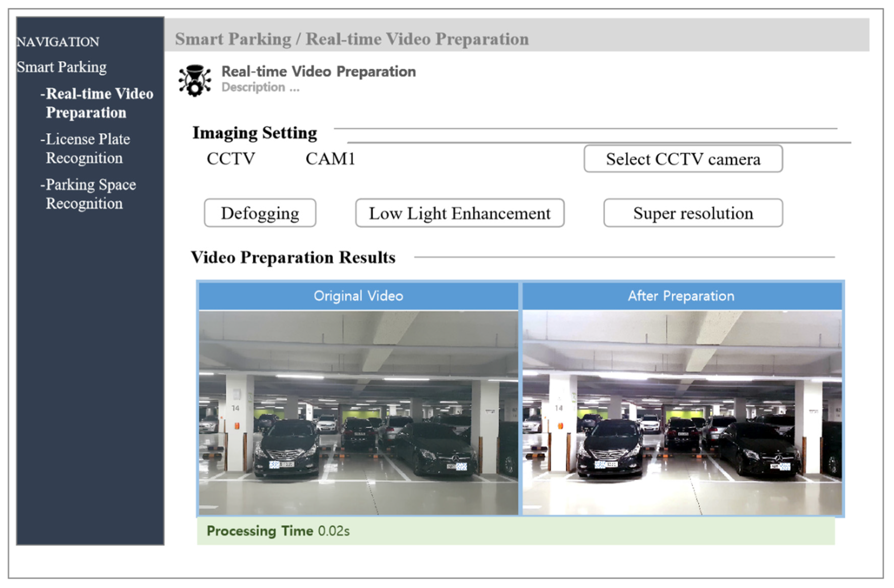Click the Processing Time status bar

click(x=278, y=531)
